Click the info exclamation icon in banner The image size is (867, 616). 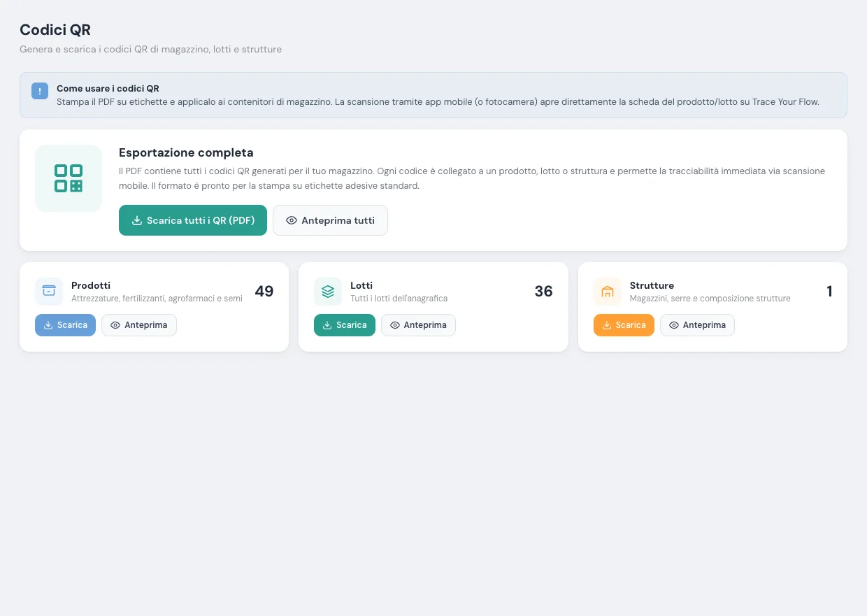40,91
